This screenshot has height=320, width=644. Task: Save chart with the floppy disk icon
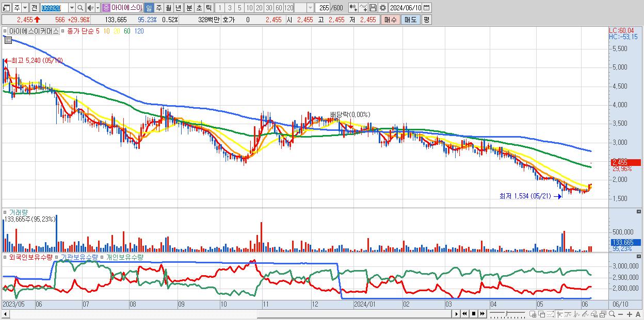[373, 8]
